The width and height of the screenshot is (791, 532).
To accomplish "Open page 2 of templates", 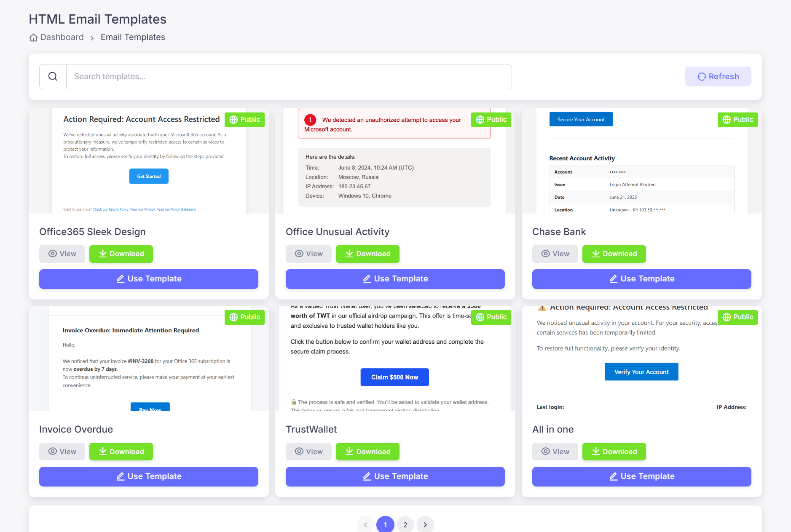I will [x=405, y=524].
